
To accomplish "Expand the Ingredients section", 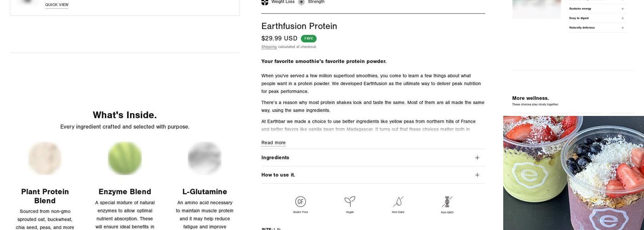I will (x=477, y=158).
